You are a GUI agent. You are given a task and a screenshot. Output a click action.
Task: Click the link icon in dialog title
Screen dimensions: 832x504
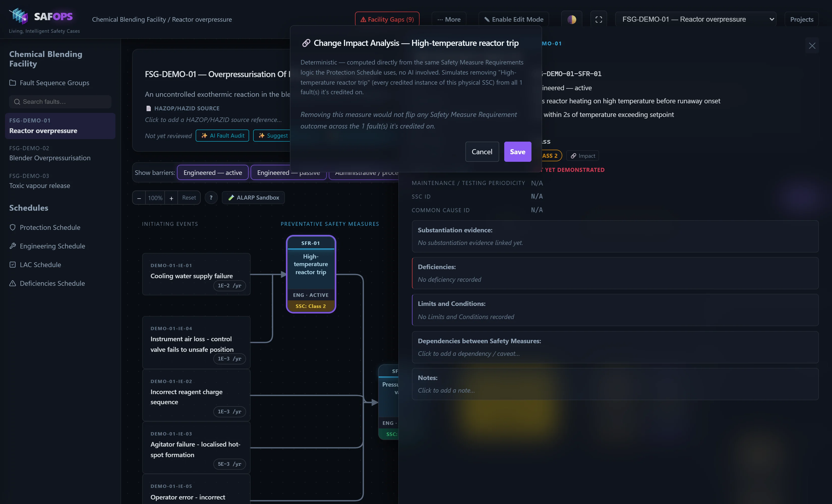coord(306,43)
